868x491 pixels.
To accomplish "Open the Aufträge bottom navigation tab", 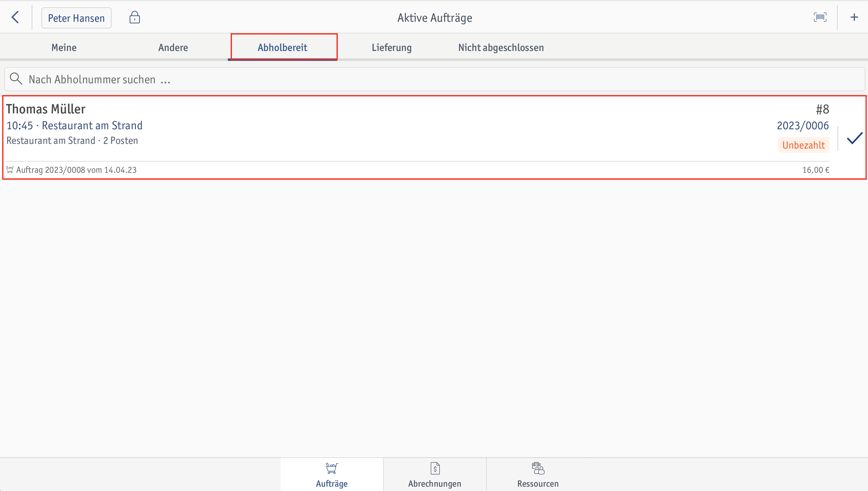I will tap(332, 475).
